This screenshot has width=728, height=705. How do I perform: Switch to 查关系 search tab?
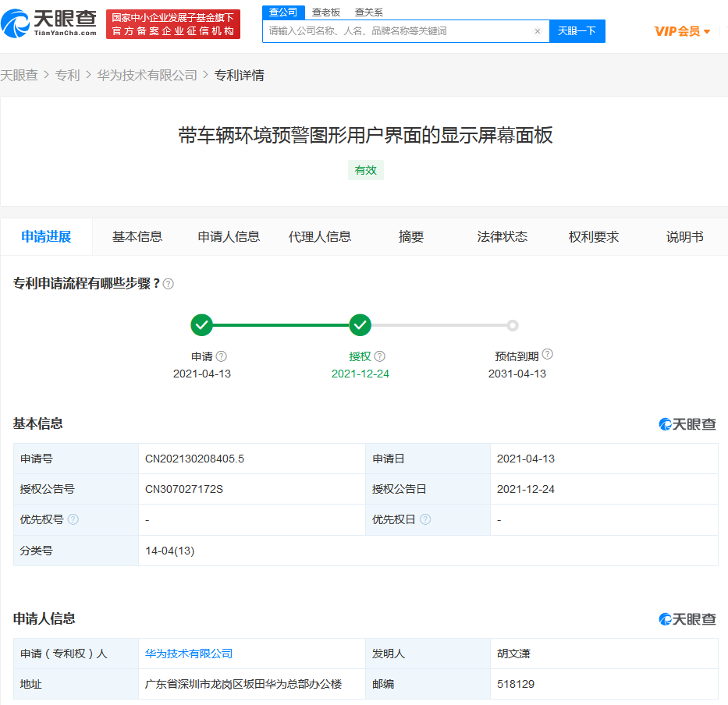368,12
